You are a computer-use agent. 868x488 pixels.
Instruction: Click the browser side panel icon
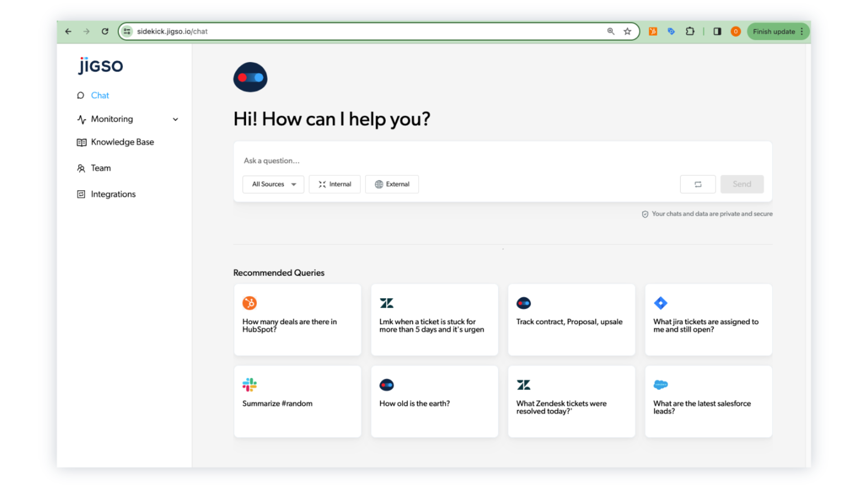click(717, 31)
